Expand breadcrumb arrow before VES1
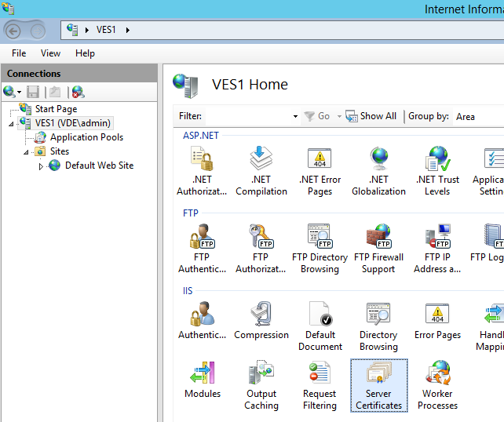504x422 pixels. pyautogui.click(x=87, y=30)
